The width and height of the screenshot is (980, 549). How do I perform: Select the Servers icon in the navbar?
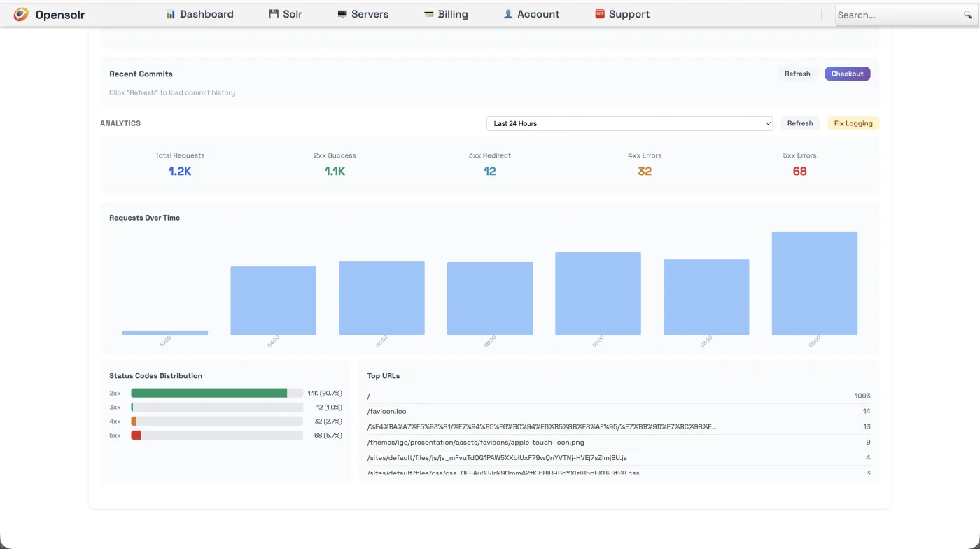point(342,13)
